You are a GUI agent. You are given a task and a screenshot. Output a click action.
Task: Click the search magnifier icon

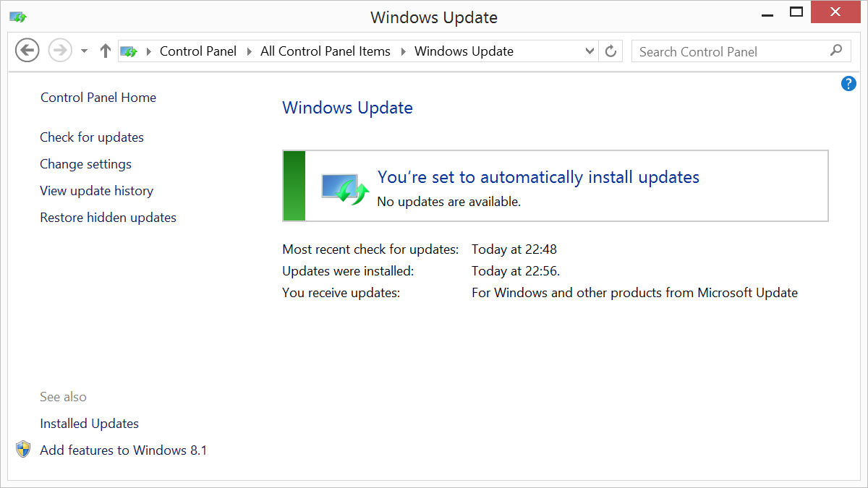(836, 51)
